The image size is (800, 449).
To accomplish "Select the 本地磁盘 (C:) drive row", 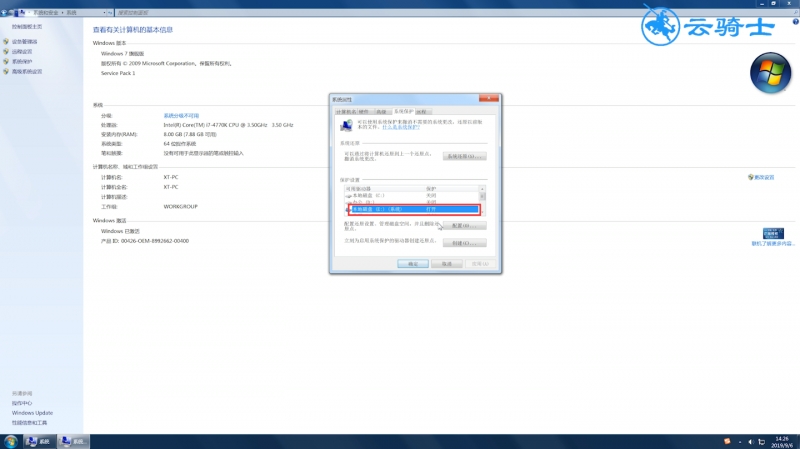I will pyautogui.click(x=411, y=195).
